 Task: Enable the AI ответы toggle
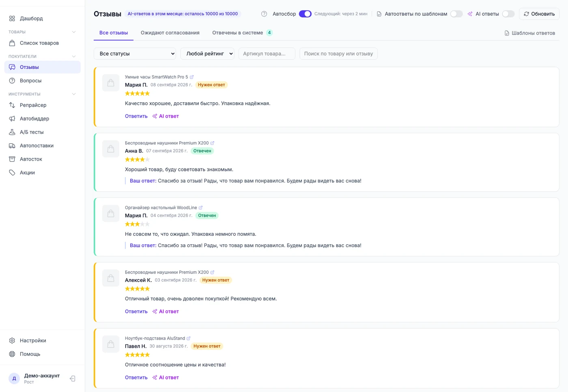click(x=508, y=14)
